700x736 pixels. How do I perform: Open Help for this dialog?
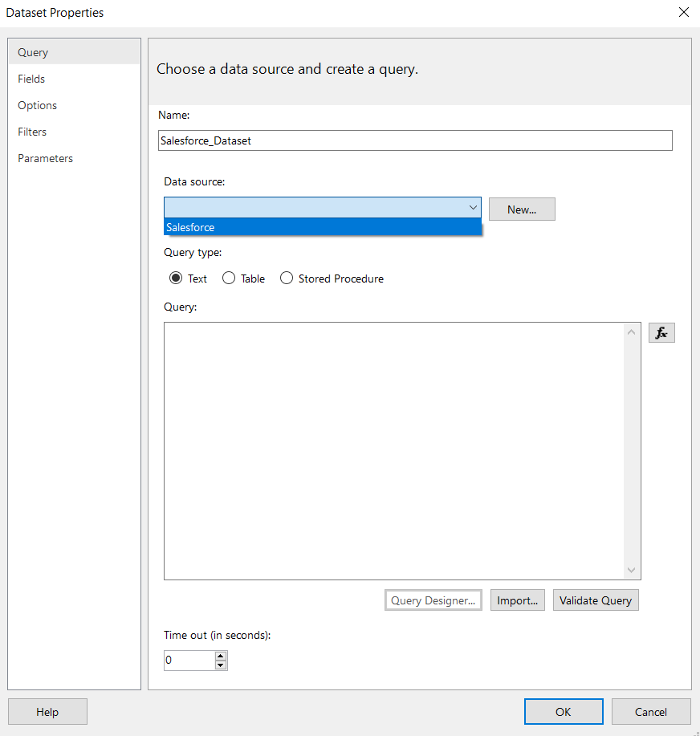coord(47,712)
